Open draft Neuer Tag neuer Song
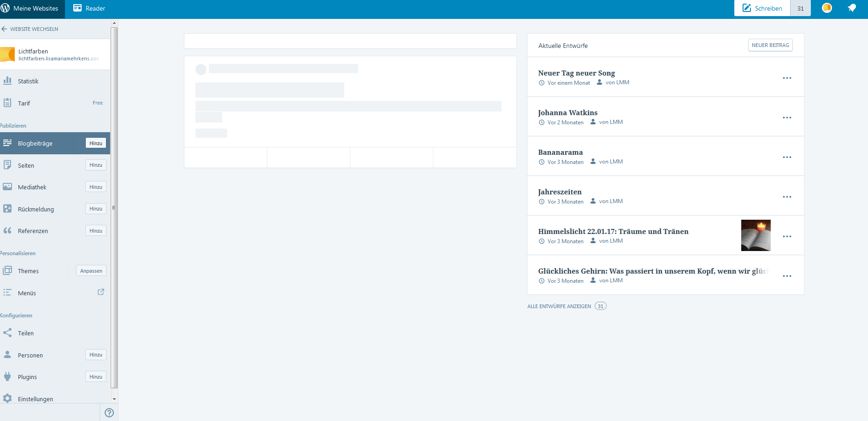 (576, 73)
